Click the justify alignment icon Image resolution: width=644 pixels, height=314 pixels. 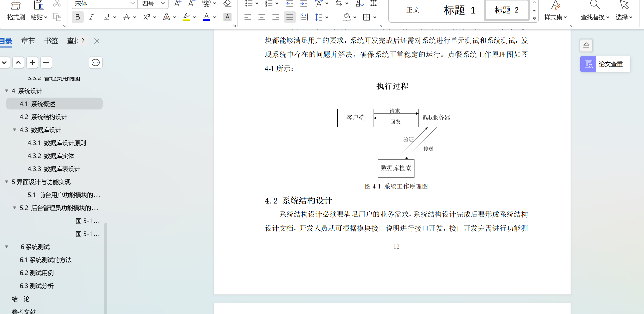(290, 17)
